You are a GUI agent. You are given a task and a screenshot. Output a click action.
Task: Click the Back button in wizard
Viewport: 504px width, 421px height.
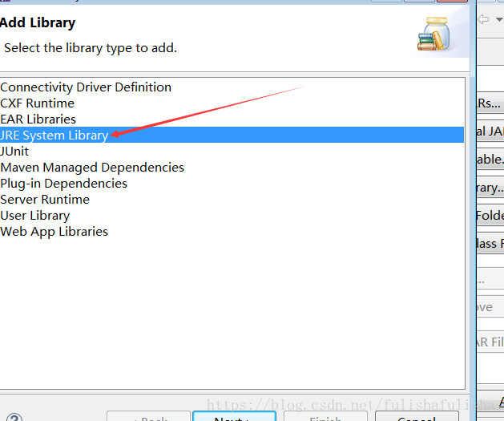(x=148, y=416)
